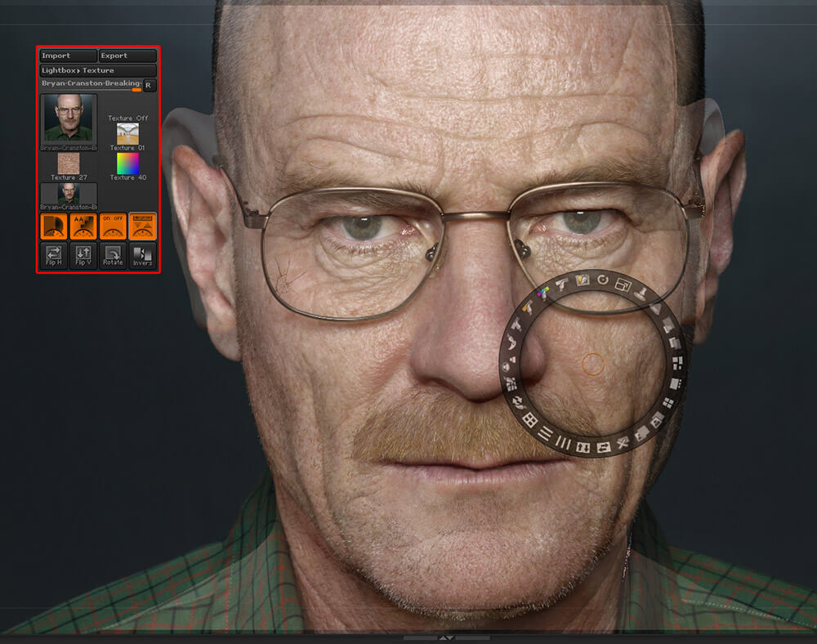Adjust the Bryan-Cranston-Breaking texture selector slider
The image size is (817, 644).
[x=91, y=84]
